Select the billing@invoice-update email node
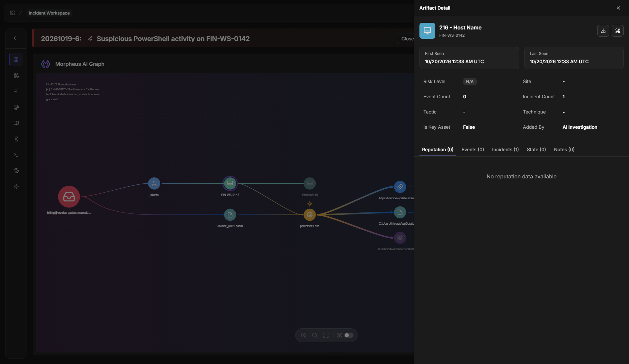629x364 pixels. (x=69, y=197)
